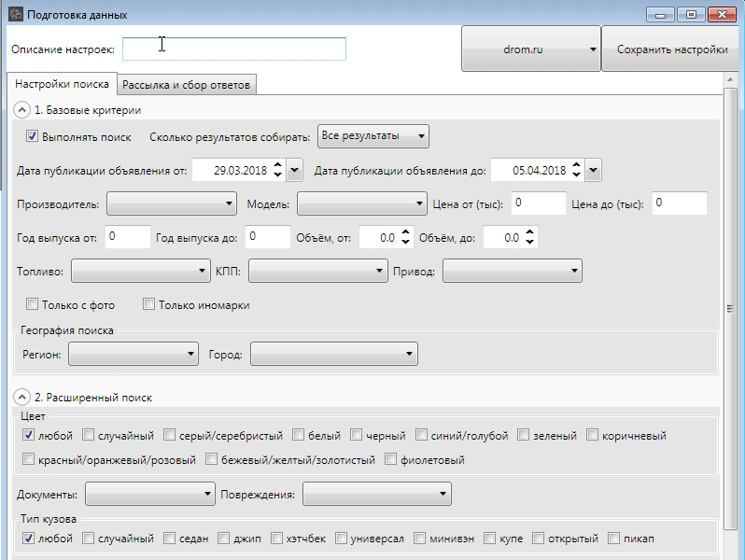Increase Объём до value
The height and width of the screenshot is (560, 745).
coord(529,232)
